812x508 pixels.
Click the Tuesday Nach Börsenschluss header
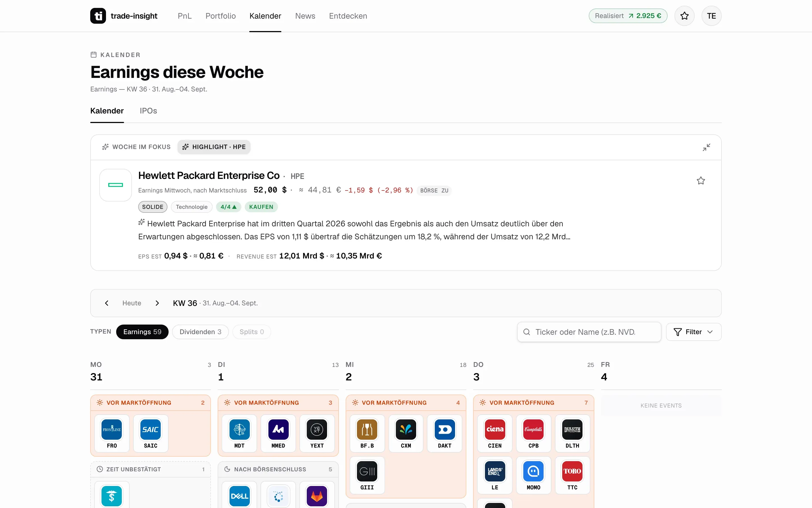point(278,469)
